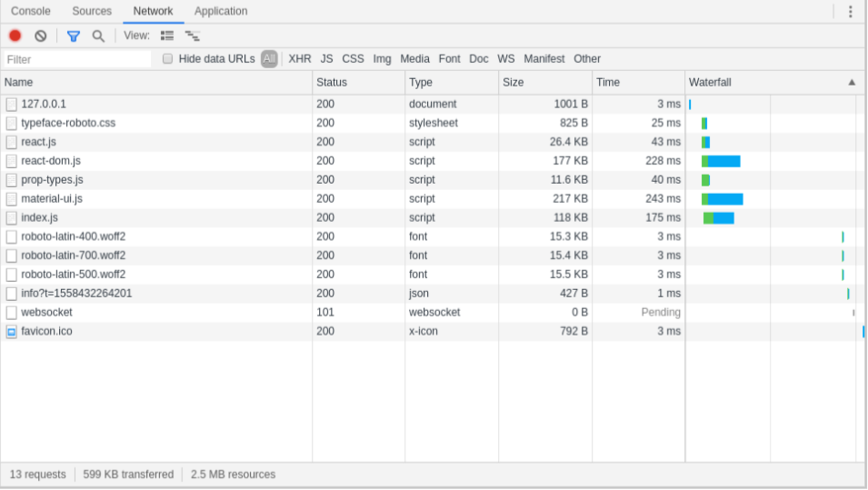Check the Hide data URLs checkbox
This screenshot has width=868, height=490.
[167, 59]
